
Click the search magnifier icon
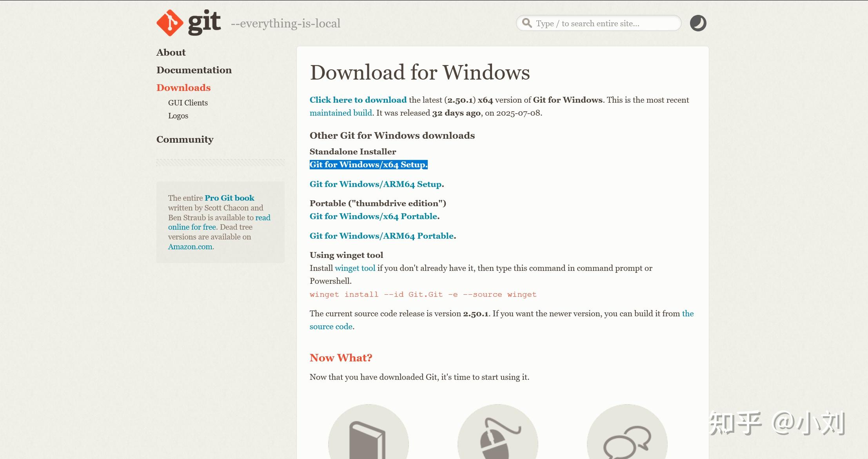(527, 23)
